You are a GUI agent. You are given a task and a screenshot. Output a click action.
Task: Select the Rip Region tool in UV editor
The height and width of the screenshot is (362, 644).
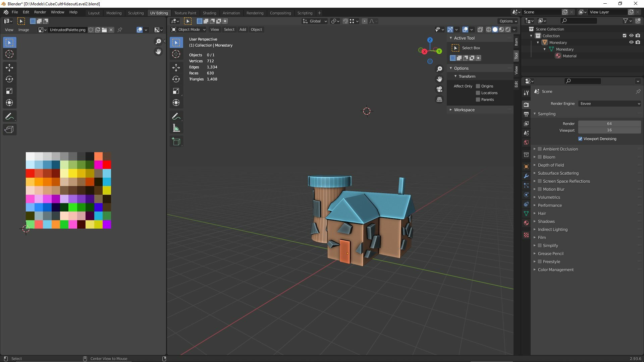(x=9, y=130)
